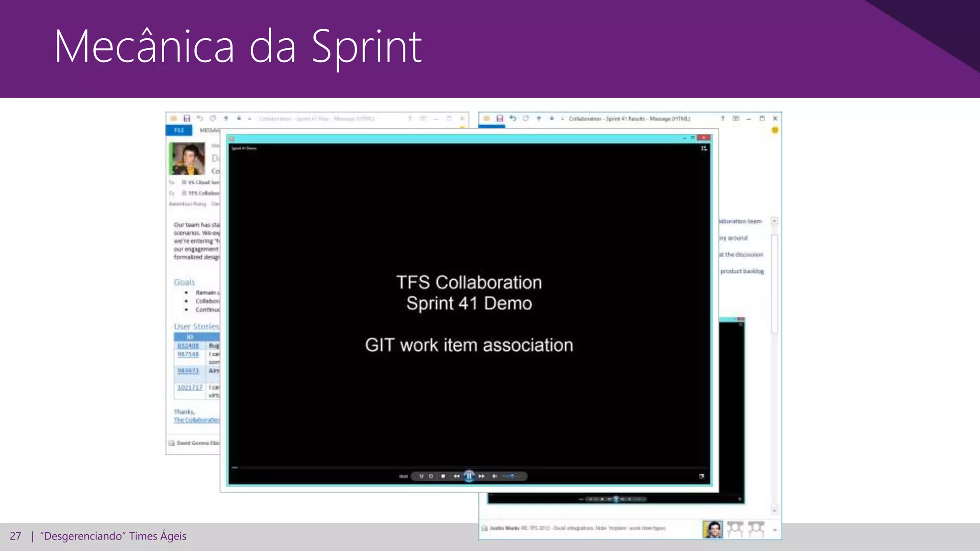
Task: Mute the media player audio
Action: click(495, 476)
